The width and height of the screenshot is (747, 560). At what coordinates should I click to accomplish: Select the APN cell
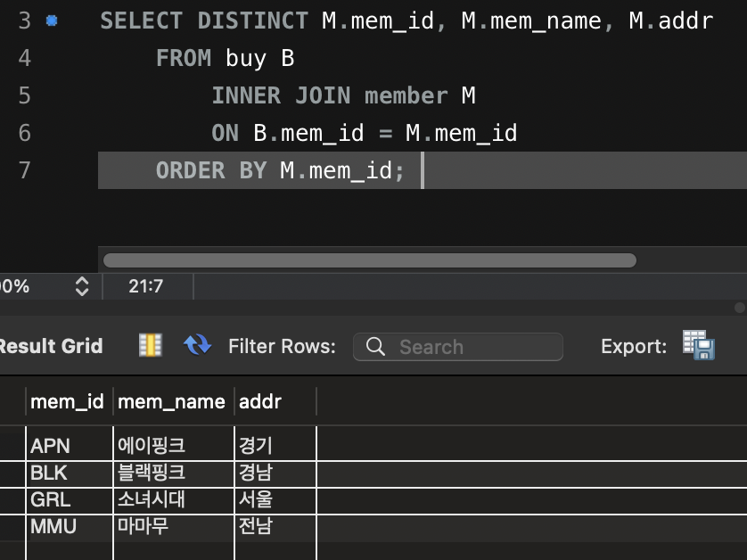tap(69, 446)
